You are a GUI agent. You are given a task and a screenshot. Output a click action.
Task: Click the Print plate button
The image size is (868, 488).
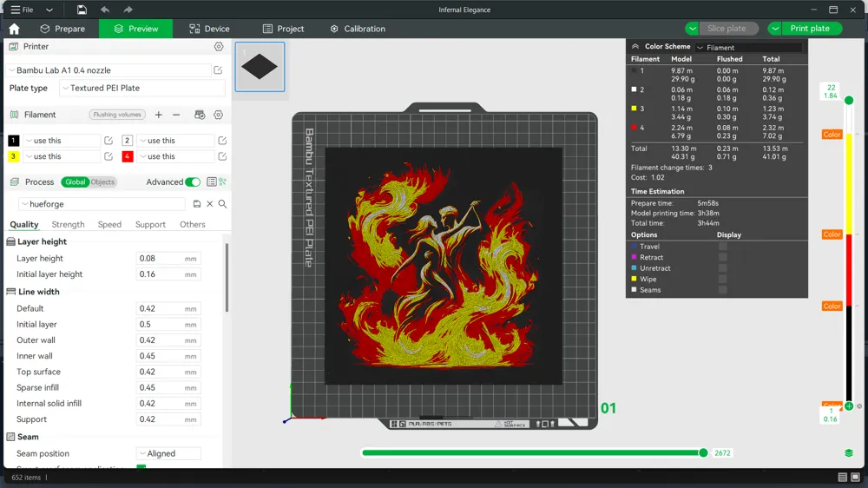click(810, 29)
